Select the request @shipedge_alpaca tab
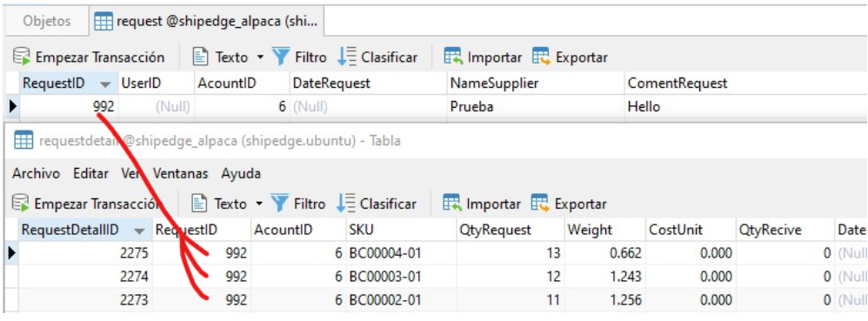Screen dimensions: 868x321 (206, 22)
